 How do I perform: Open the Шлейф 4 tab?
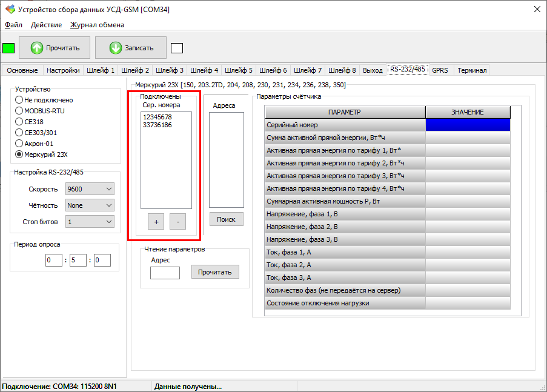(204, 70)
